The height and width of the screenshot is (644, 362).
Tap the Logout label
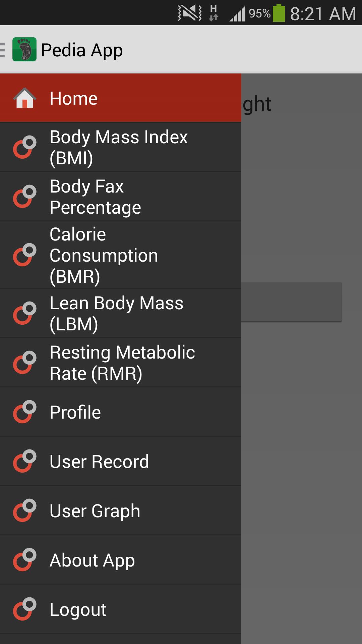[x=78, y=609]
